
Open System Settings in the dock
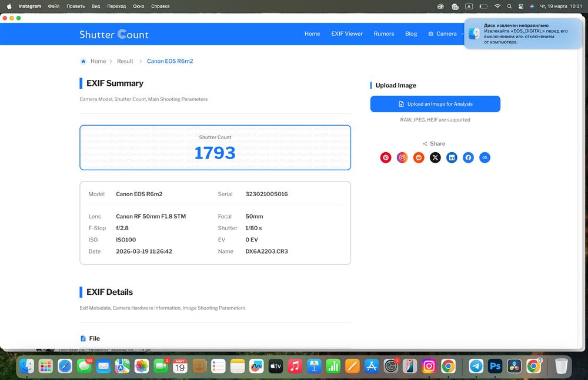coord(390,366)
